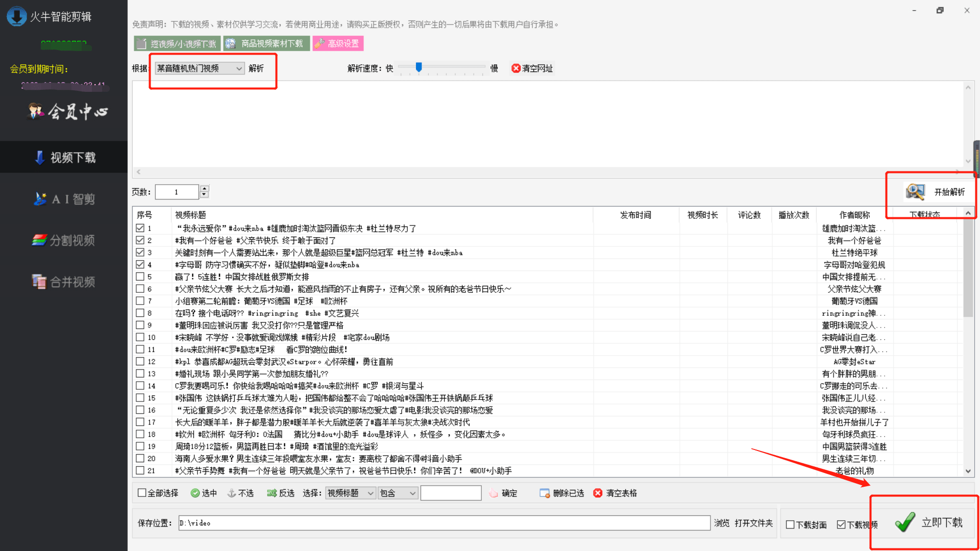Click the table scrollbar down arrow
The height and width of the screenshot is (551, 980).
968,471
